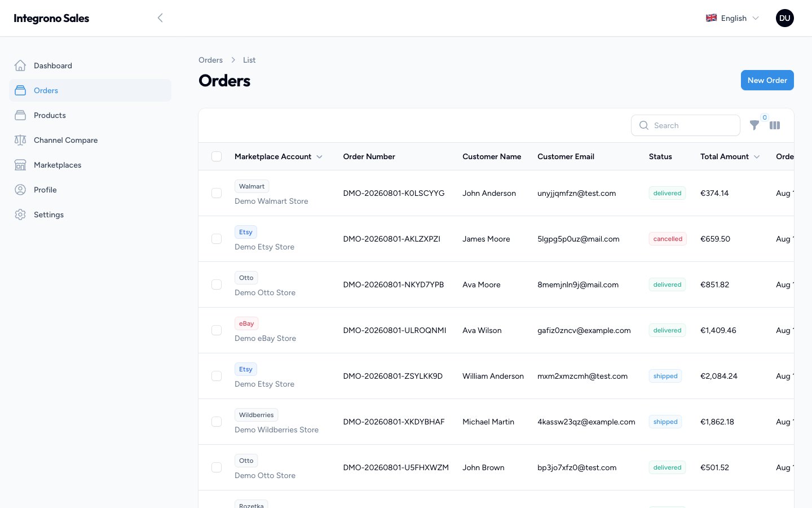The height and width of the screenshot is (508, 812).
Task: Click order number DMO-20260801-U5FHXWZM
Action: pyautogui.click(x=396, y=467)
